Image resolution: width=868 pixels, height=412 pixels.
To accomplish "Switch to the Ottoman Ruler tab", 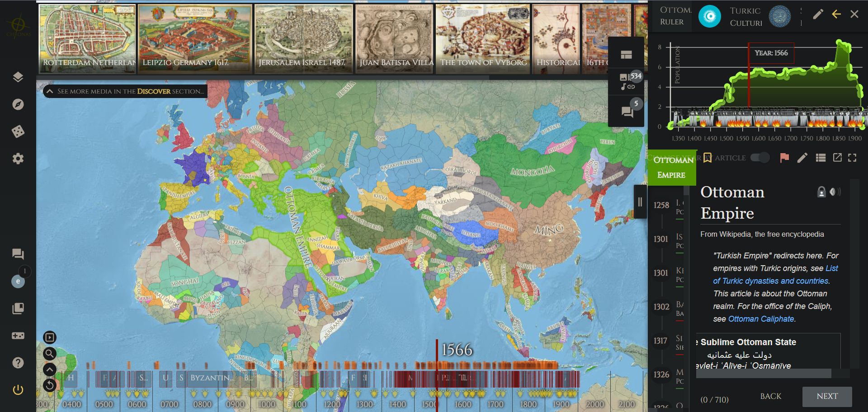I will click(x=673, y=16).
